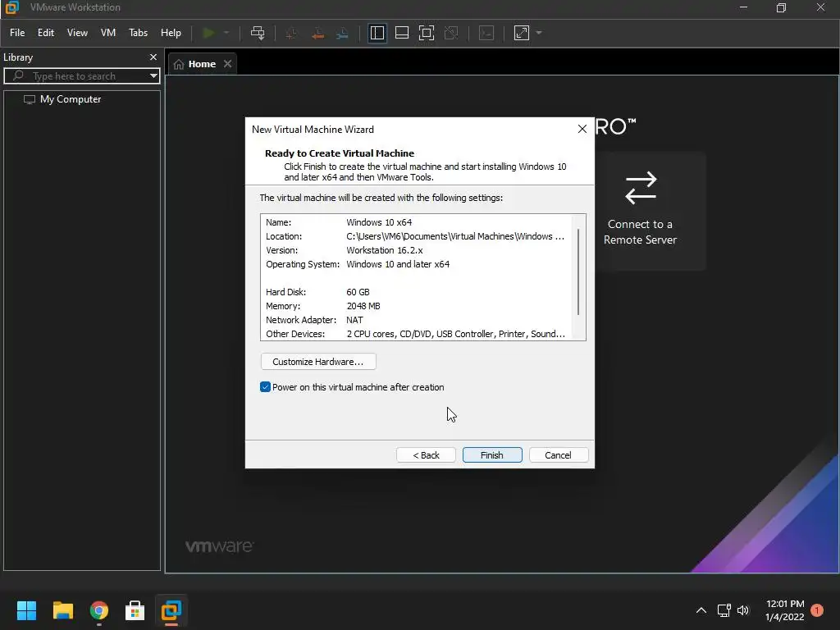Close the Home tab
Screen dimensions: 840x630
[x=228, y=64]
